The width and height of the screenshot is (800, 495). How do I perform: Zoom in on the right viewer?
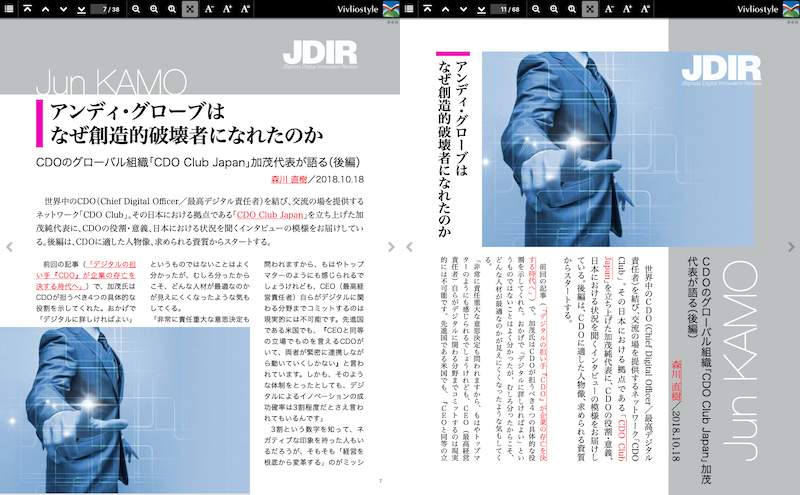(554, 9)
